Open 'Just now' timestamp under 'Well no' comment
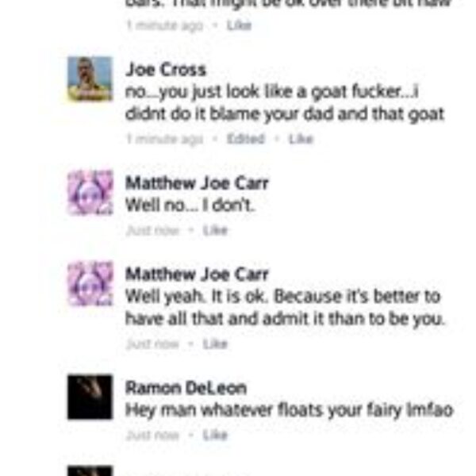This screenshot has height=476, width=476. 152,230
